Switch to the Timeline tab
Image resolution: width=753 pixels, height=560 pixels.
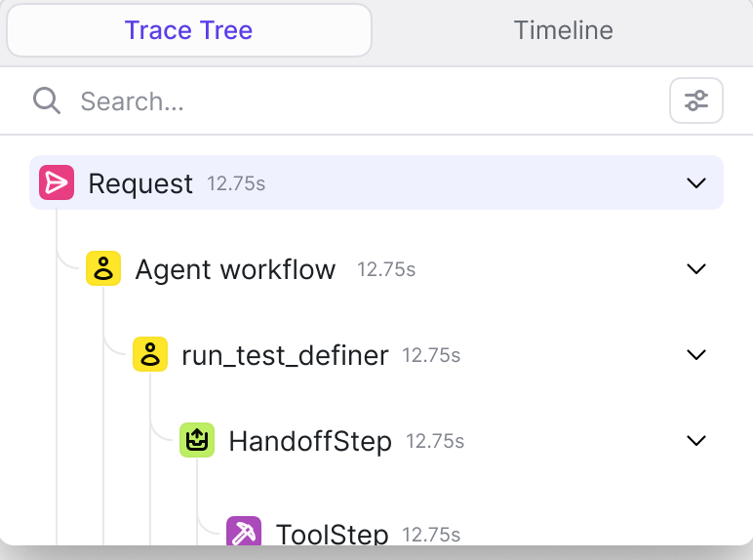coord(564,30)
